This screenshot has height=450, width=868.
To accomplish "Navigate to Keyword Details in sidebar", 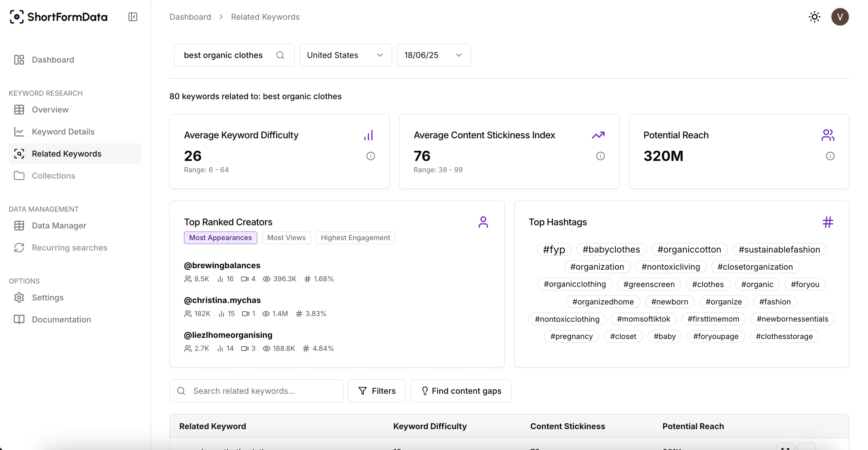I will pyautogui.click(x=63, y=132).
